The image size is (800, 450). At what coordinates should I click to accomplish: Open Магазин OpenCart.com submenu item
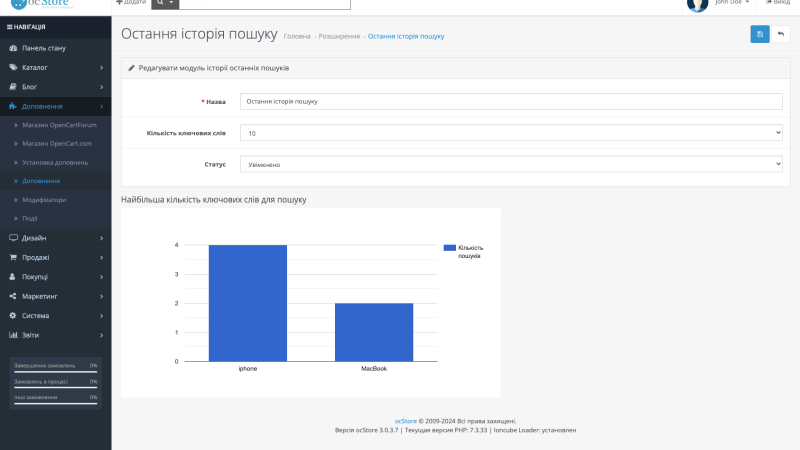click(56, 143)
